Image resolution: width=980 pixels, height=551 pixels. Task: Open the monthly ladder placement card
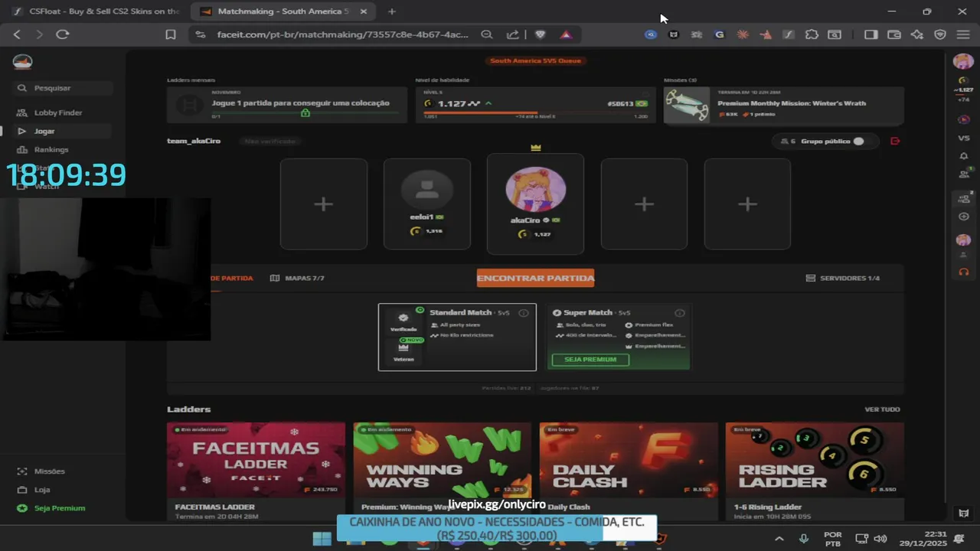click(x=287, y=104)
